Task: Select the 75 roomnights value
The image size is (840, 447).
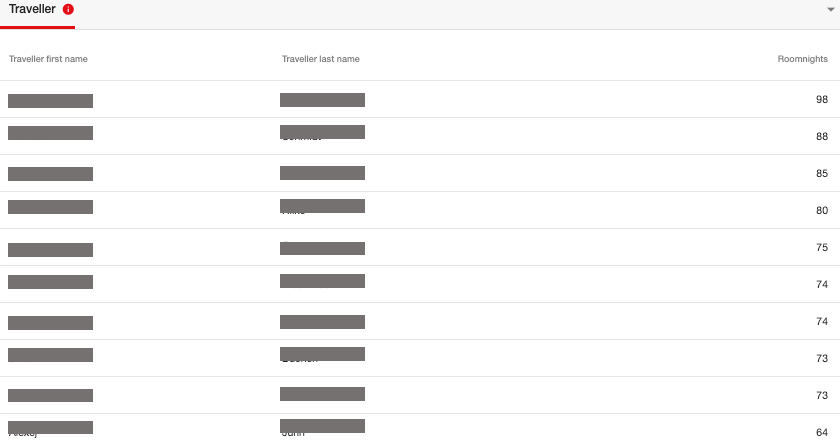Action: [x=822, y=247]
